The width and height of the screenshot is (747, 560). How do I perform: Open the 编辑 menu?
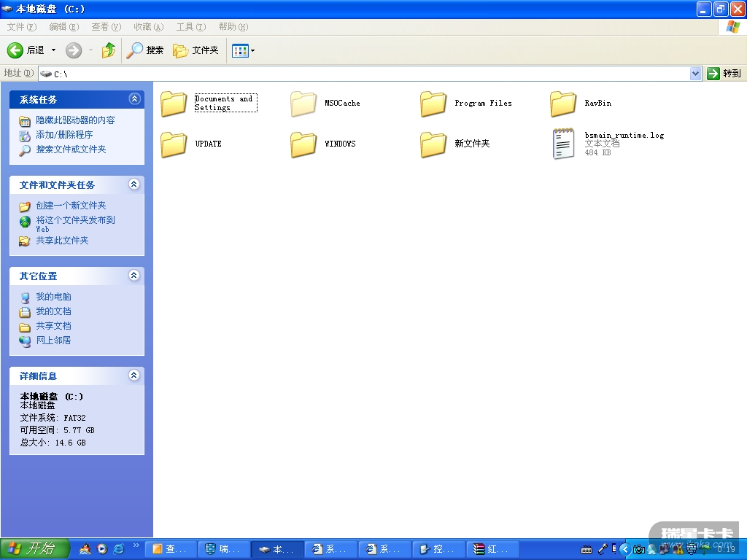[64, 27]
